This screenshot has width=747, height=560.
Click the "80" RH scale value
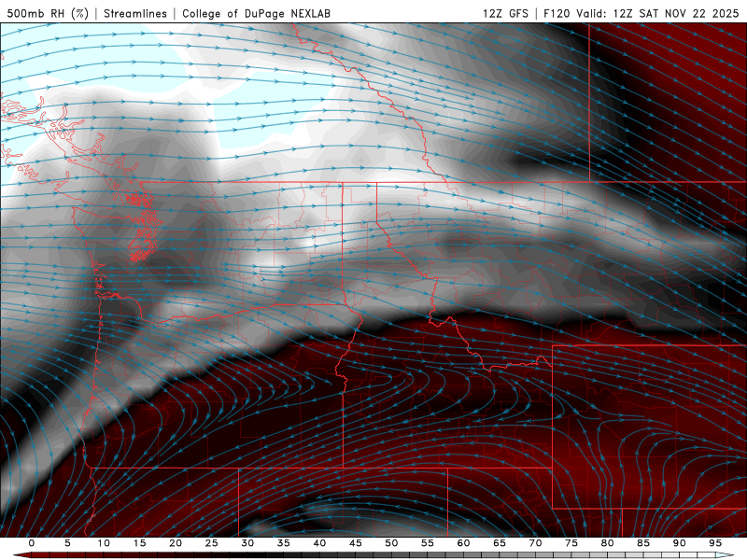click(607, 543)
